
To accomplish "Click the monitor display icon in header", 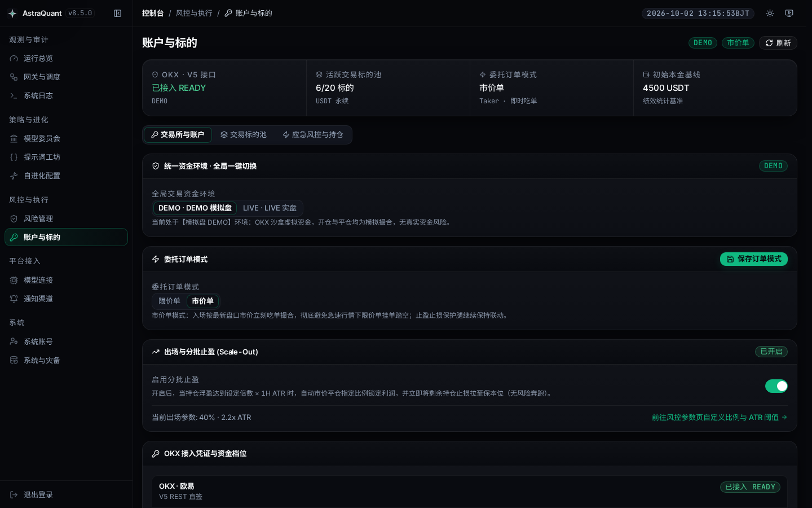I will [x=789, y=13].
